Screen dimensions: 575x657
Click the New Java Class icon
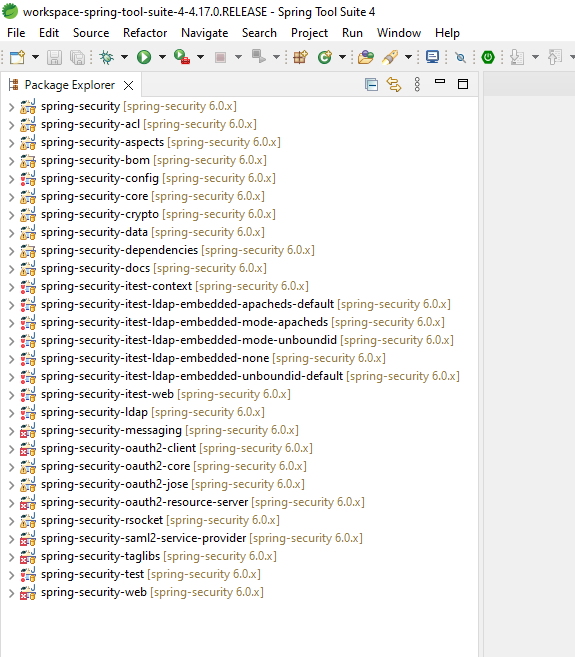(325, 57)
